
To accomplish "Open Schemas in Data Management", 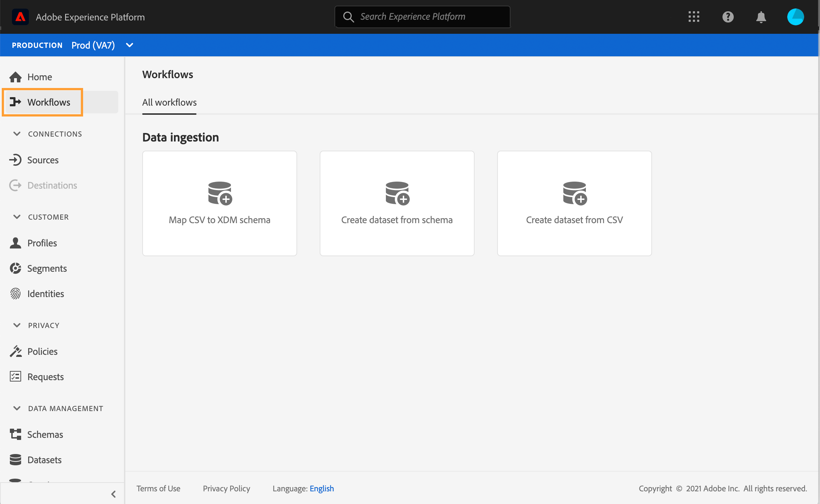I will click(x=45, y=435).
